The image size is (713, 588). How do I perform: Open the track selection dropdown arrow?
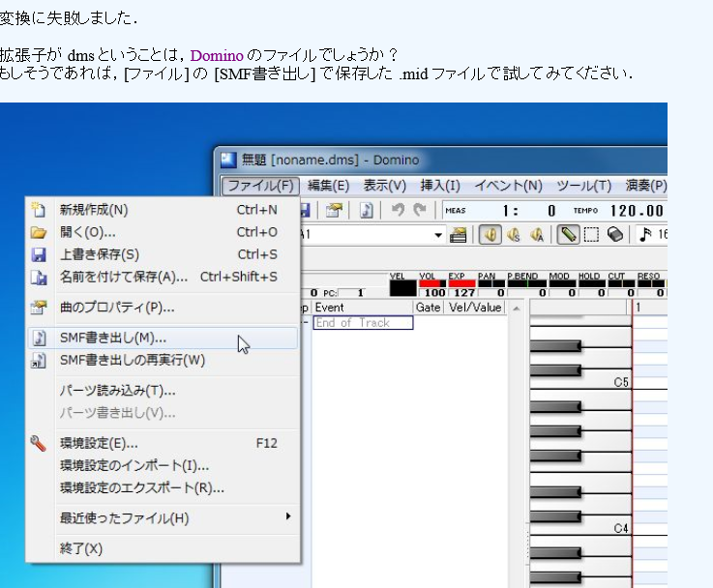438,235
